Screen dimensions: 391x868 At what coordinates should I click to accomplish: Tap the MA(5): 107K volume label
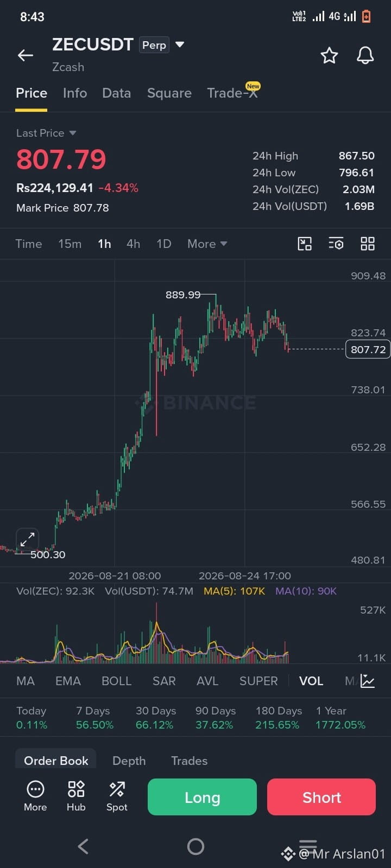234,591
